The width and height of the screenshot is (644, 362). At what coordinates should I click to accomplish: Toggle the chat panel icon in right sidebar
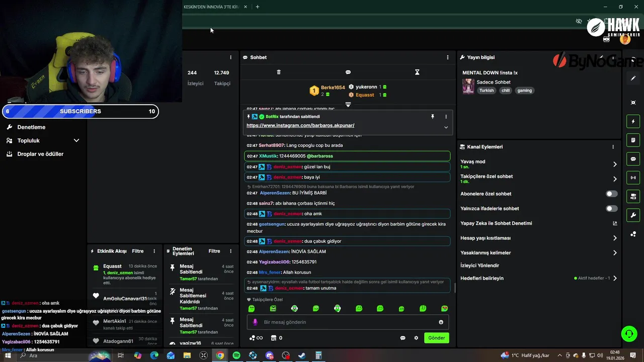coord(633,159)
